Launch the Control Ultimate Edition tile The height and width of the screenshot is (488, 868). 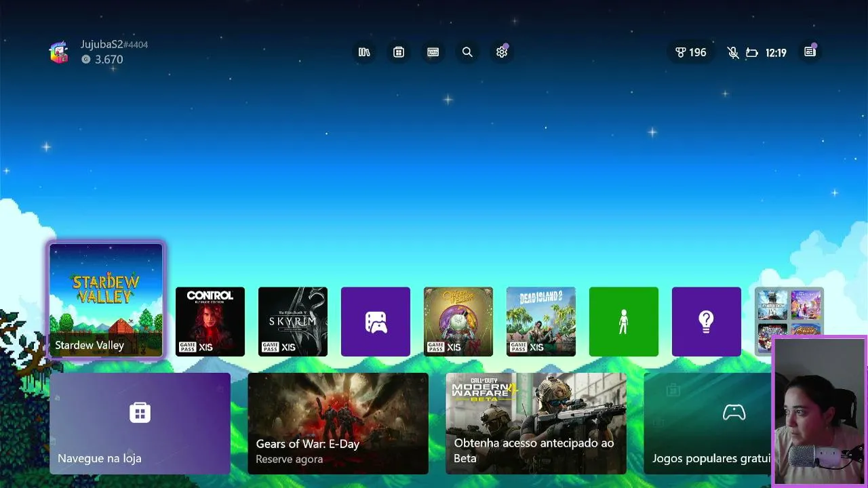coord(210,321)
